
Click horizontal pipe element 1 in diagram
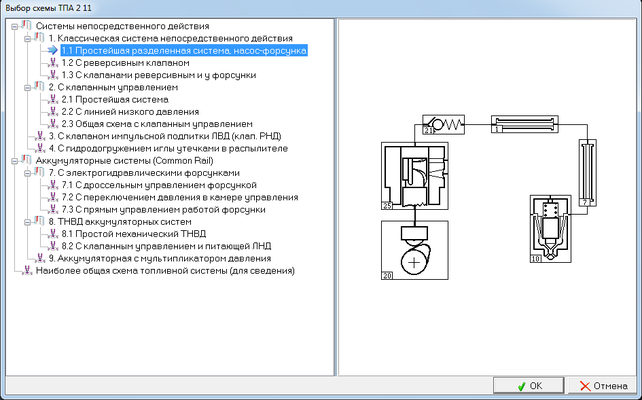pos(525,124)
